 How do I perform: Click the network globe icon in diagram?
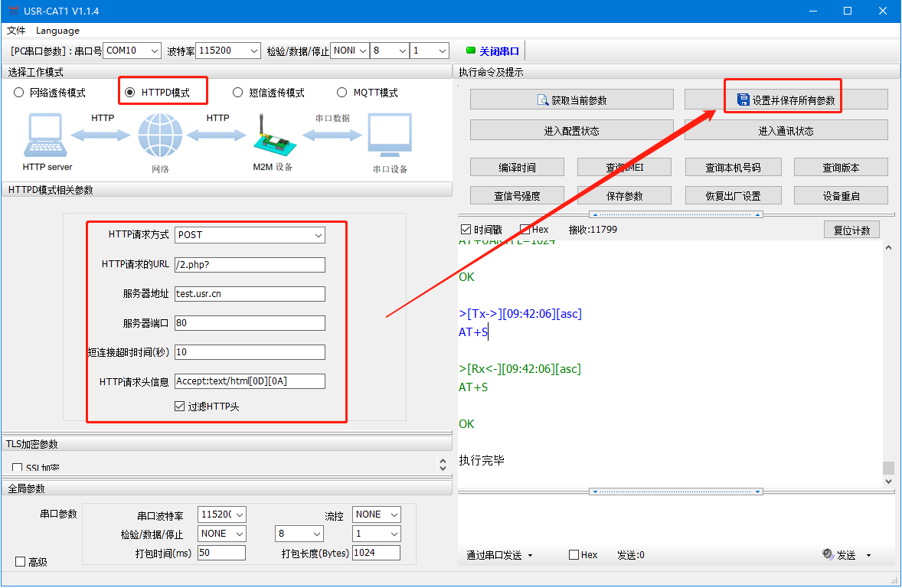(x=160, y=136)
